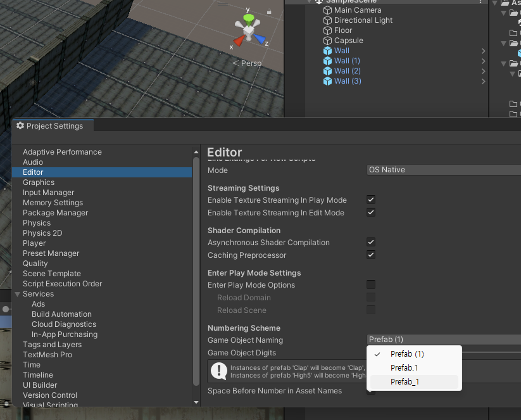Switch the Persp projection label in scene view
Screen dimensions: 521x420
(x=247, y=63)
